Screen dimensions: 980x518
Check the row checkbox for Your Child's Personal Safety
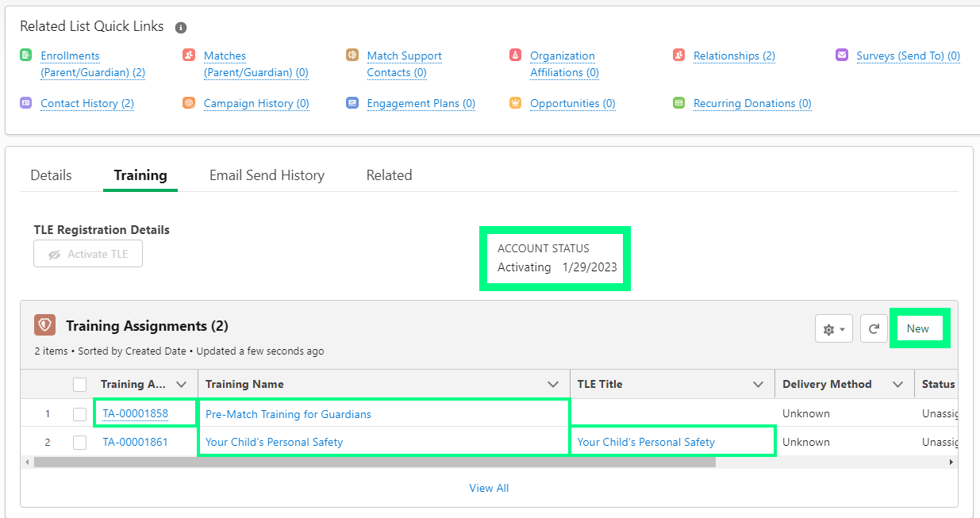79,442
